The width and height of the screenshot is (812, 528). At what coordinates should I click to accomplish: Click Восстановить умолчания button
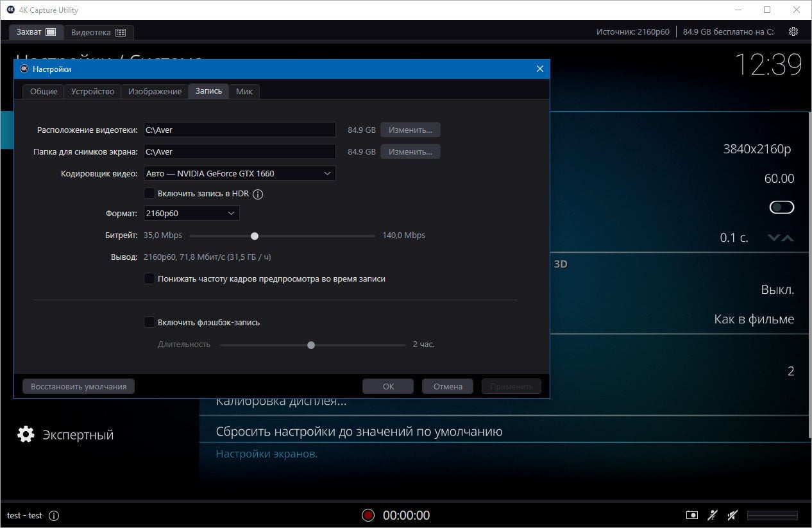tap(78, 386)
